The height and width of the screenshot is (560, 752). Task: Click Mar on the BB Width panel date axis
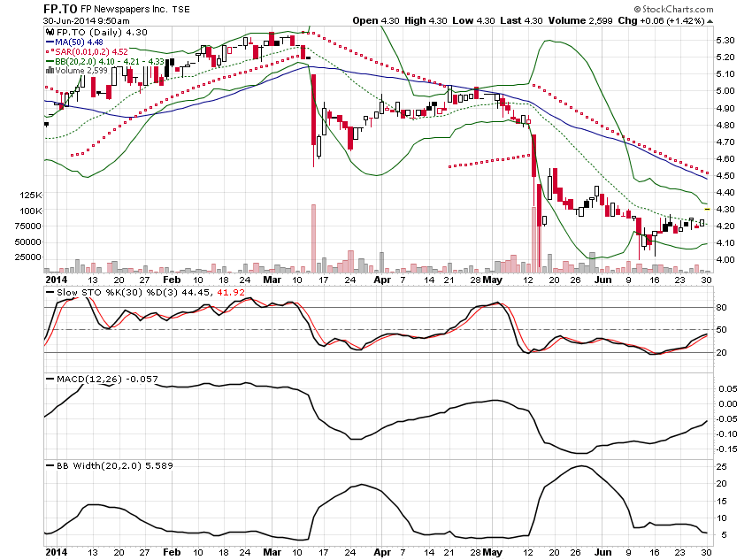click(x=272, y=552)
